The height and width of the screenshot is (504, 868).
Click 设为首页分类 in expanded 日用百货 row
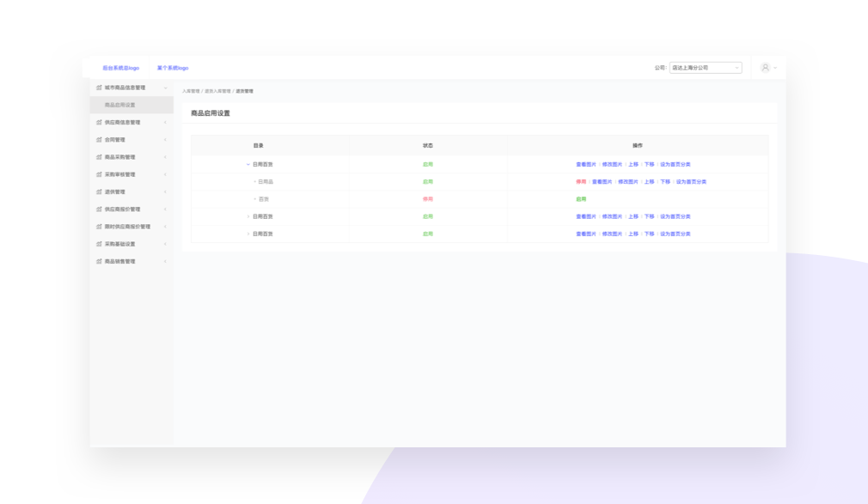[x=675, y=164]
